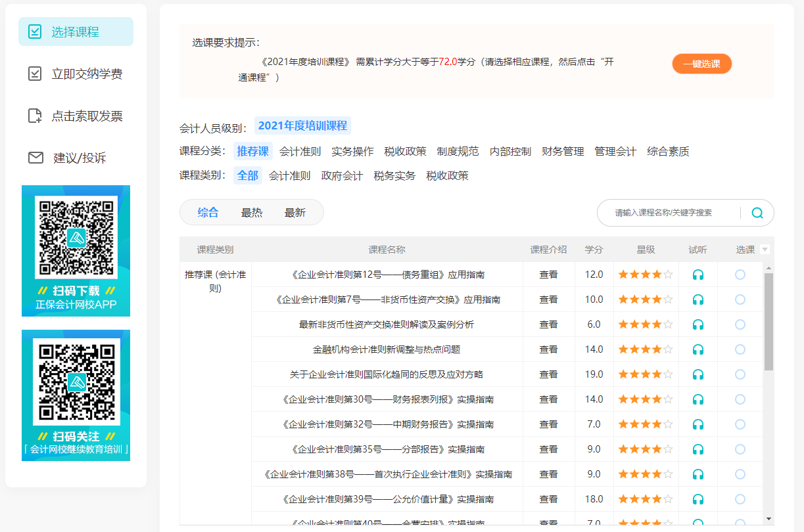Rate stars for 非货币性资产交换 应用指南

[x=646, y=299]
